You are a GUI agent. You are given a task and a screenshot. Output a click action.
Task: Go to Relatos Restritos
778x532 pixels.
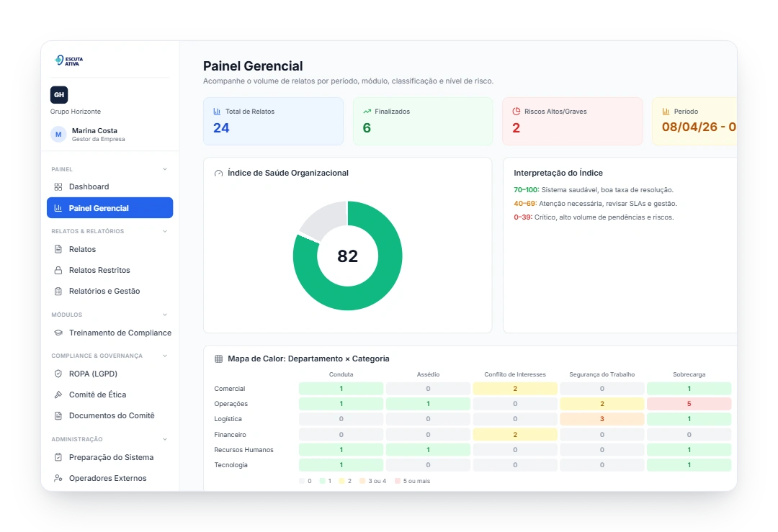point(109,270)
